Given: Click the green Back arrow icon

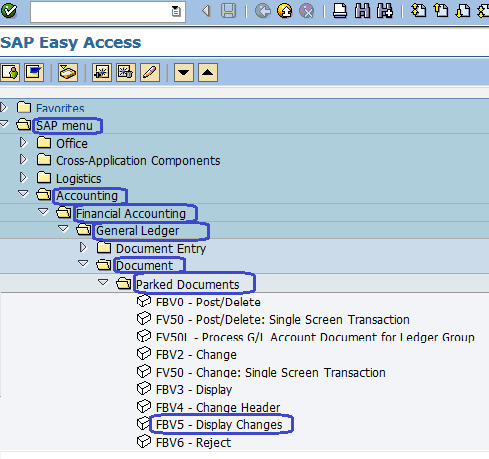Looking at the screenshot, I should click(x=263, y=11).
